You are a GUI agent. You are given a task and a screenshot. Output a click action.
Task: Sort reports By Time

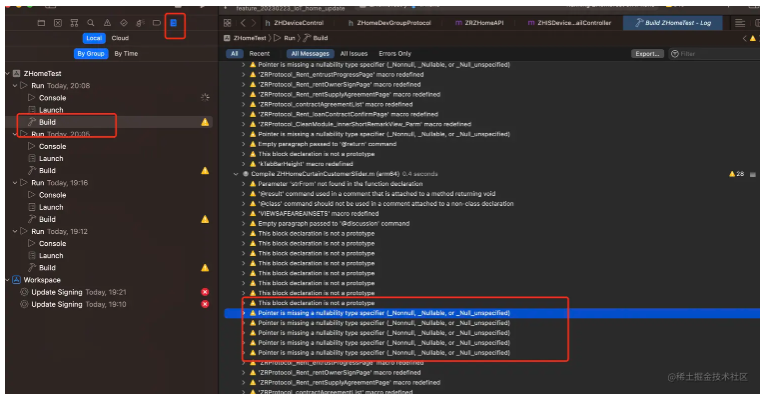click(x=126, y=53)
